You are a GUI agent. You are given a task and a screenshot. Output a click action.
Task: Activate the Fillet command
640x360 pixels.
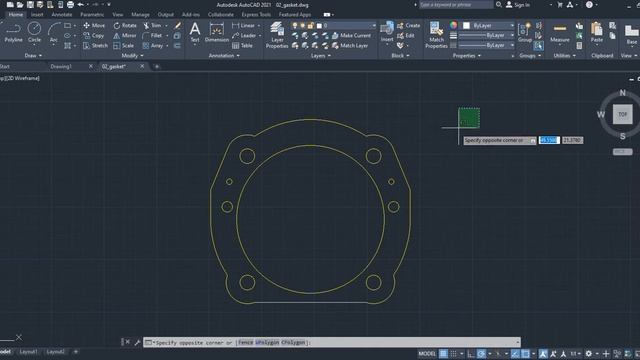pyautogui.click(x=152, y=36)
